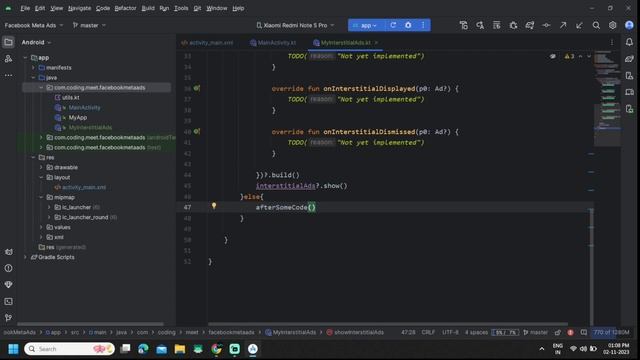Screen dimensions: 640x360
Task: Open the IDE Settings gear icon
Action: (x=613, y=25)
